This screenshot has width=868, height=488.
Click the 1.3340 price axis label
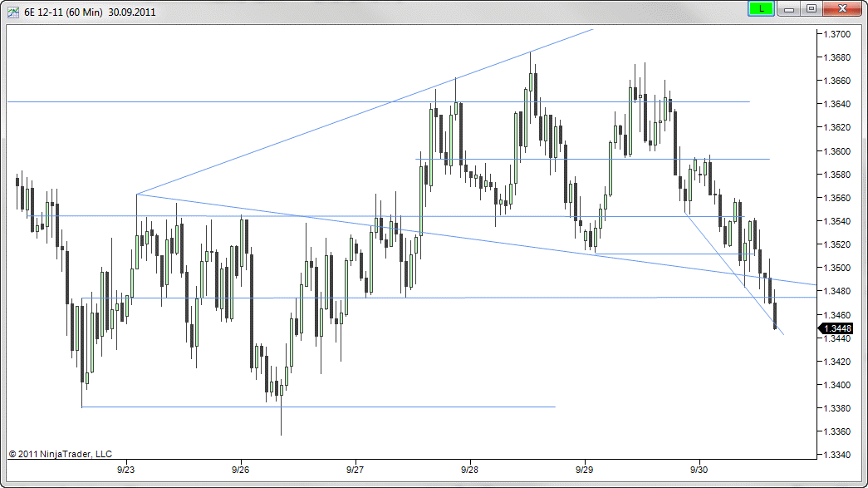coord(837,455)
